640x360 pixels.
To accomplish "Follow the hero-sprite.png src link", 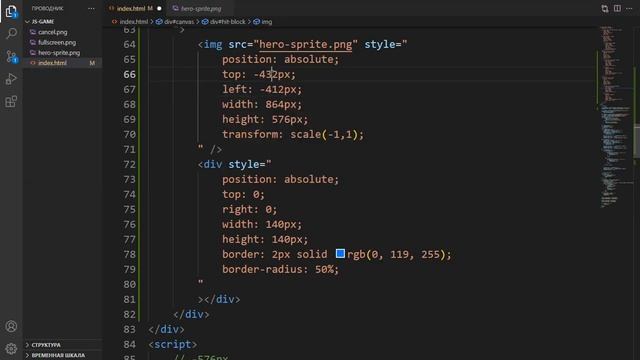I will [305, 44].
